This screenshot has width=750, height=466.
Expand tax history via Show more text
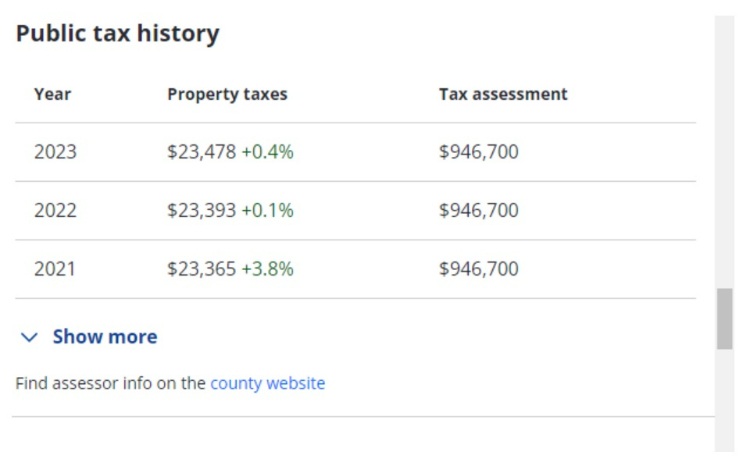click(x=104, y=337)
